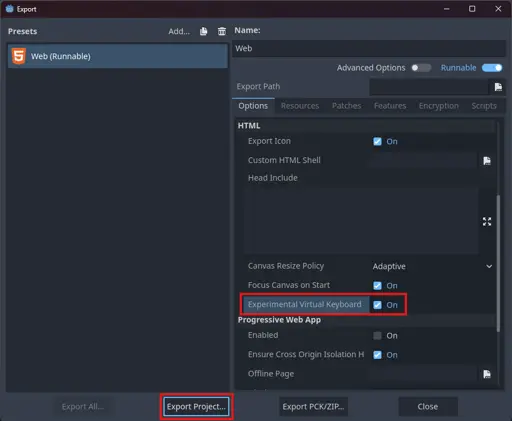
Task: Toggle Advanced Options switch
Action: [x=421, y=68]
